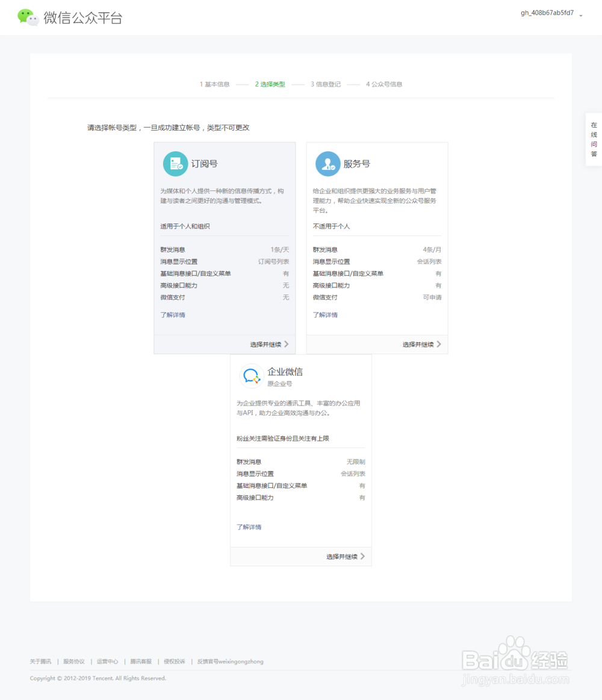Open 了解详情 link in 订阅号 card
Viewport: 602px width, 700px height.
[173, 314]
